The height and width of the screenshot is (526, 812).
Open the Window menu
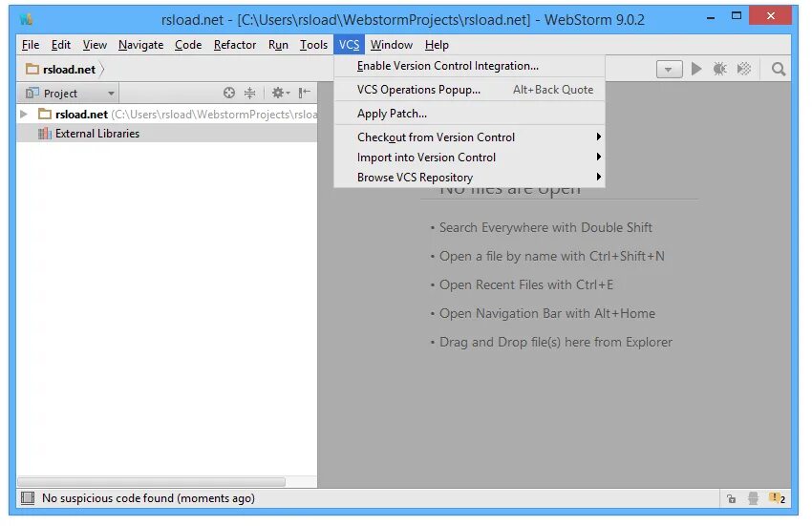coord(391,45)
